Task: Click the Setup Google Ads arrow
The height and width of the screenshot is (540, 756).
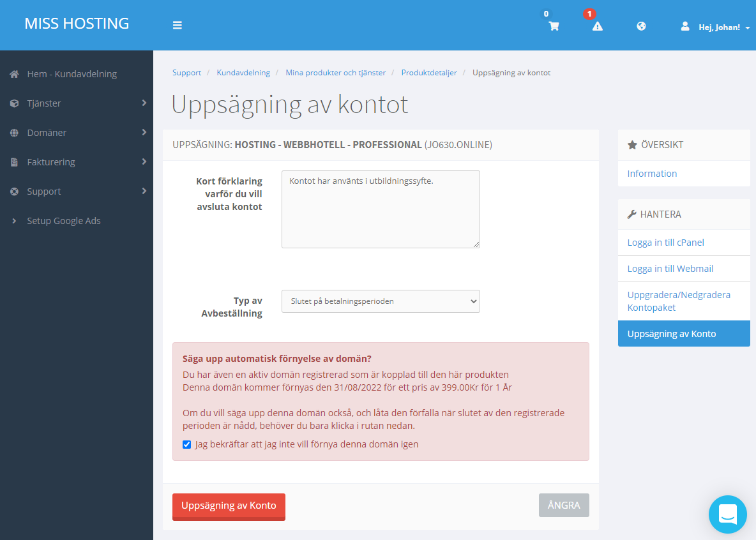Action: tap(14, 221)
